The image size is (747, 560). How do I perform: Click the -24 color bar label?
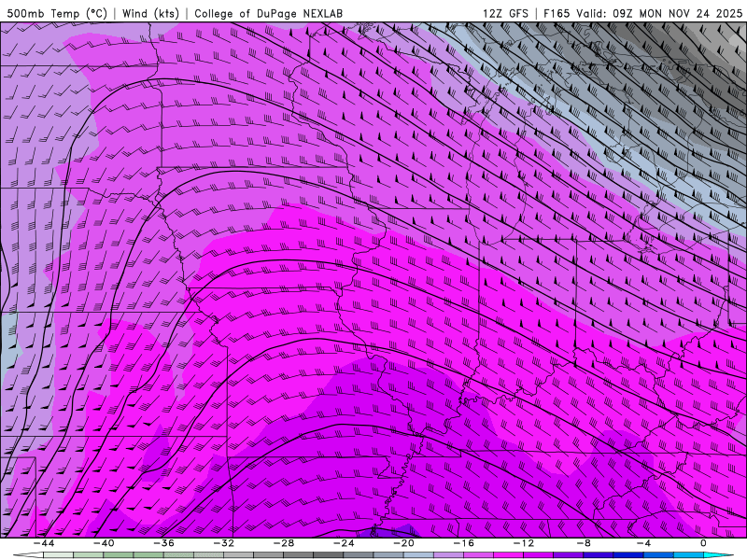344,543
